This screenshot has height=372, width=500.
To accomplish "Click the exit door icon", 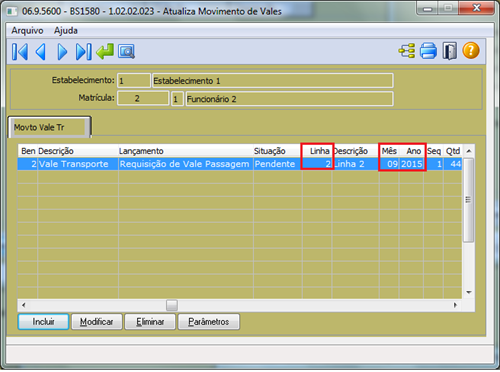I will tap(450, 51).
